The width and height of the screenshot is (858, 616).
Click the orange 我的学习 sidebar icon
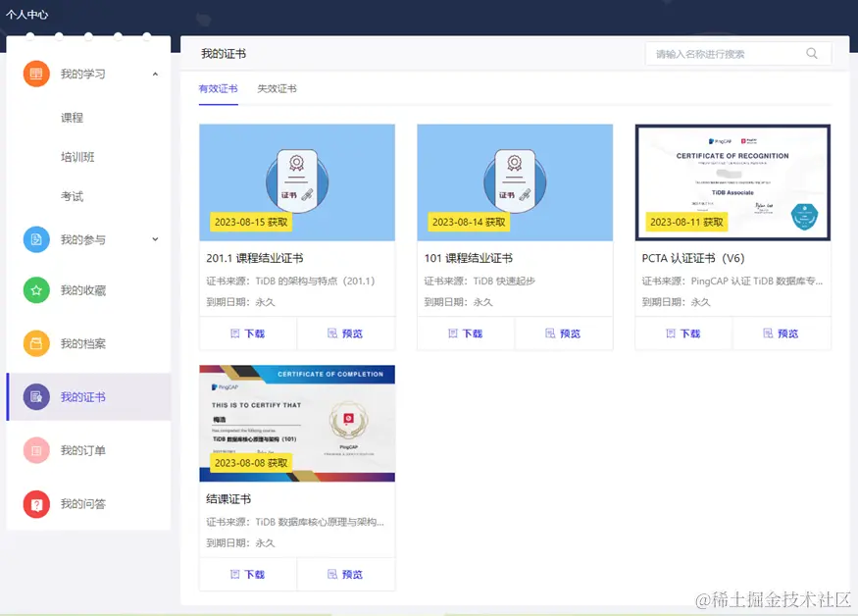click(36, 74)
